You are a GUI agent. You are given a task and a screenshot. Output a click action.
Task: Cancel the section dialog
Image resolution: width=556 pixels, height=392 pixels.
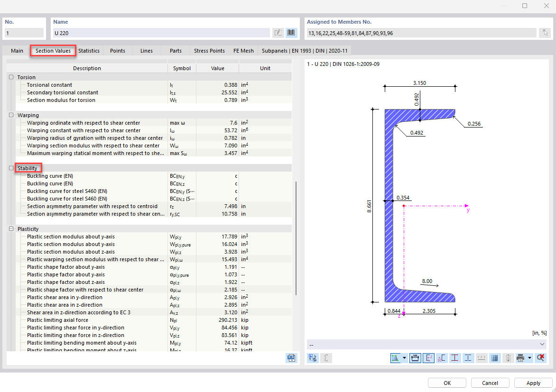pos(490,383)
